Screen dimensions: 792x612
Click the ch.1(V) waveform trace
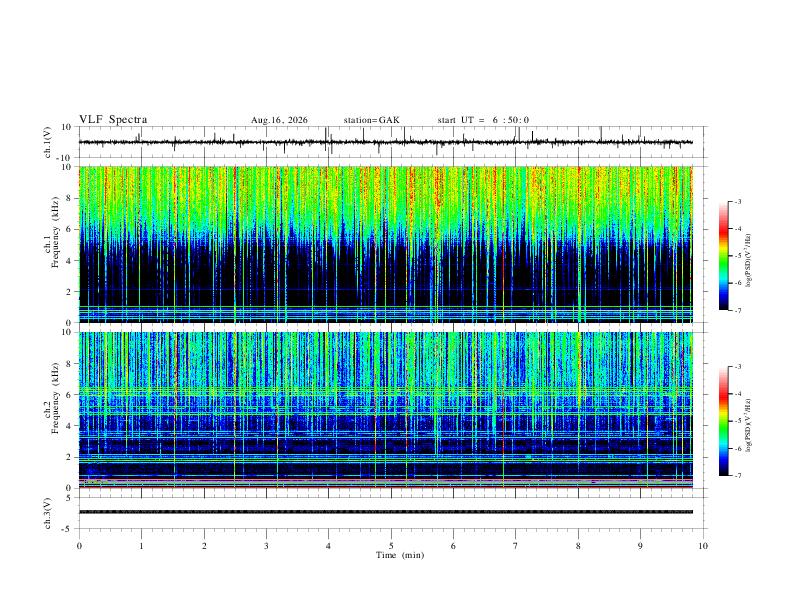click(x=385, y=142)
